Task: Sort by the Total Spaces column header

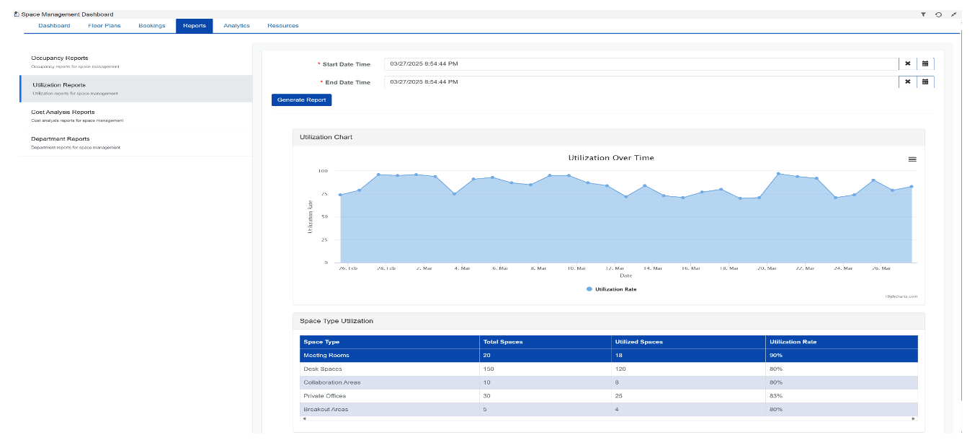Action: (x=503, y=342)
